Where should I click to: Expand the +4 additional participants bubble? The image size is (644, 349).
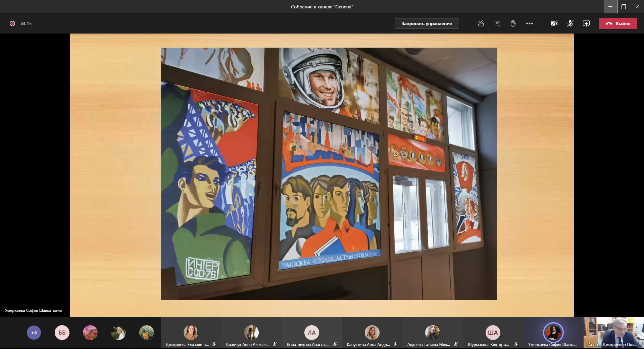click(x=34, y=333)
